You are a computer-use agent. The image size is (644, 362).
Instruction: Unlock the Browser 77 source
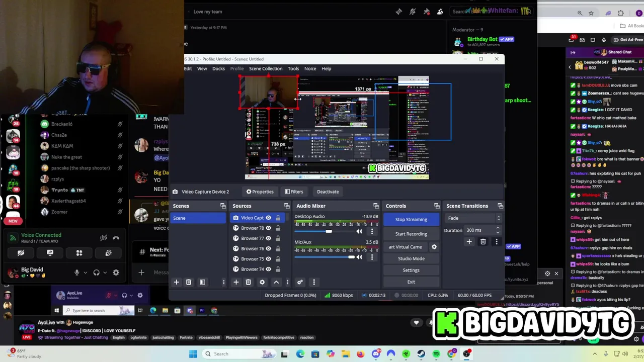278,238
